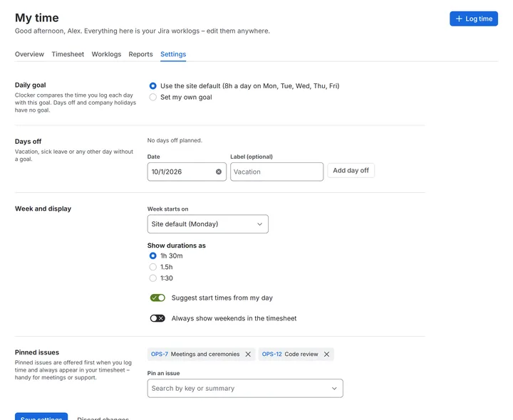The image size is (513, 420).
Task: Click Add day off button
Action: [351, 171]
